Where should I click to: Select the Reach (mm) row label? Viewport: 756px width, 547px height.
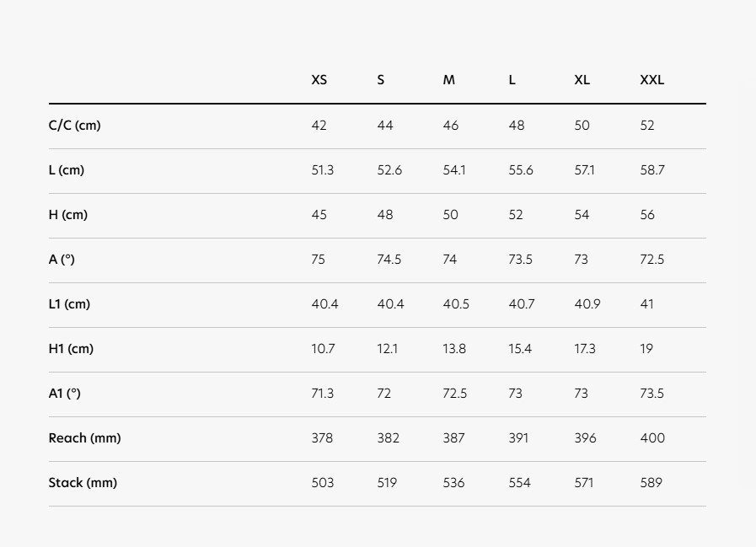coord(85,438)
